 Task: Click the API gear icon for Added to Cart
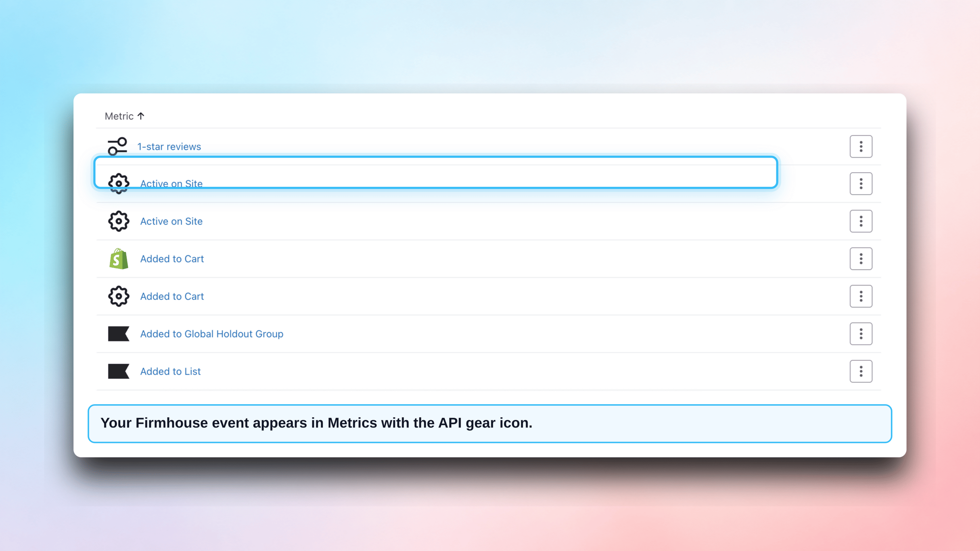(119, 296)
